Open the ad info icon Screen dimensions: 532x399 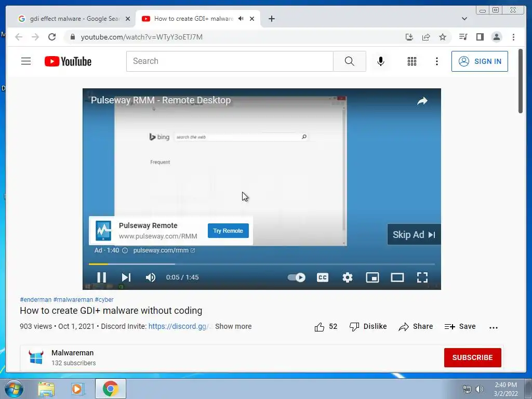pyautogui.click(x=125, y=250)
